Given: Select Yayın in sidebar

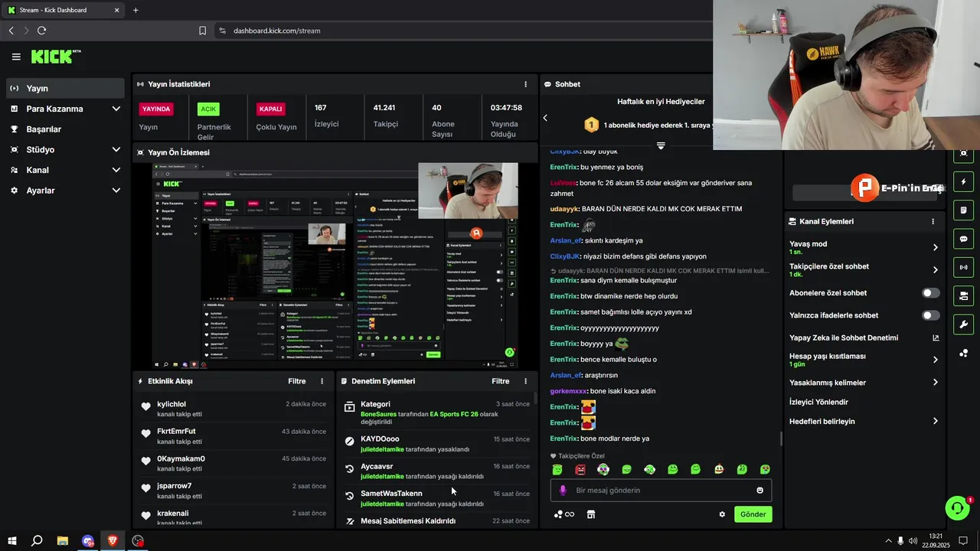Looking at the screenshot, I should [65, 88].
